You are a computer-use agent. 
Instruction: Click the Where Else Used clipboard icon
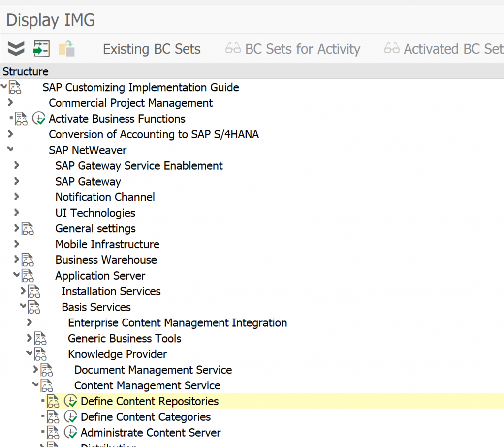[x=66, y=49]
